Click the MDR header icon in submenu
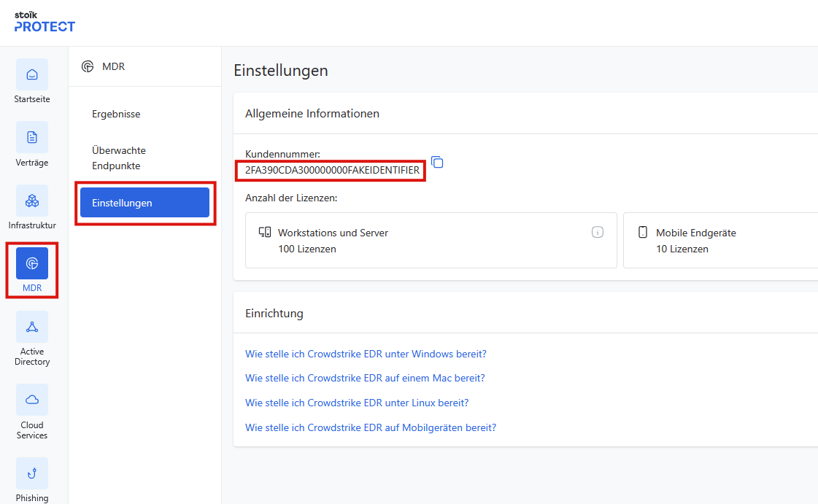818x504 pixels. click(88, 66)
